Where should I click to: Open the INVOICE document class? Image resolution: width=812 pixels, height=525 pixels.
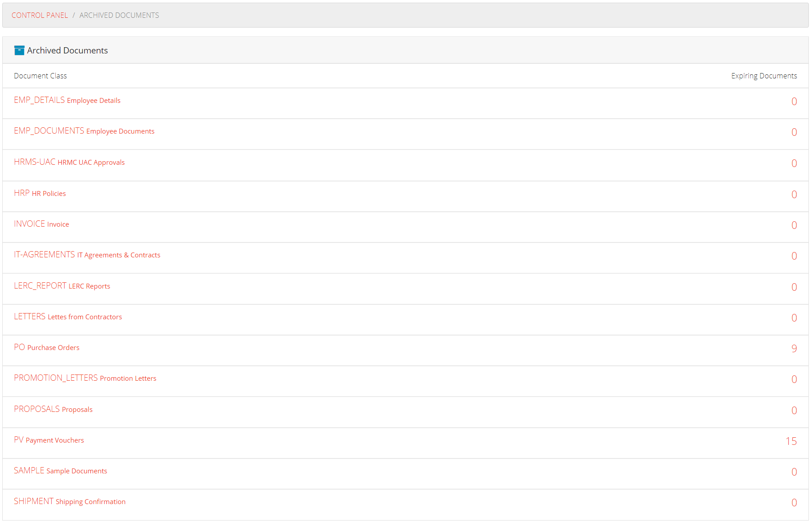[41, 224]
